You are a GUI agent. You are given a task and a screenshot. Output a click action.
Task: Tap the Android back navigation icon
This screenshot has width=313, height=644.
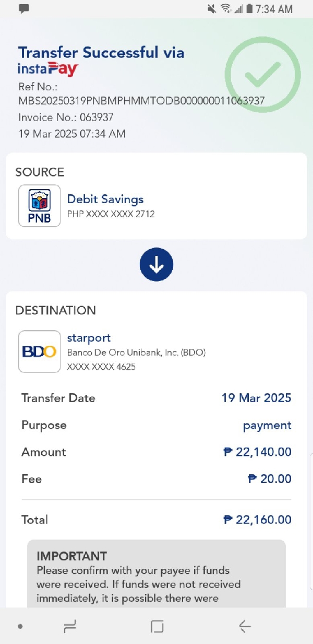click(244, 626)
